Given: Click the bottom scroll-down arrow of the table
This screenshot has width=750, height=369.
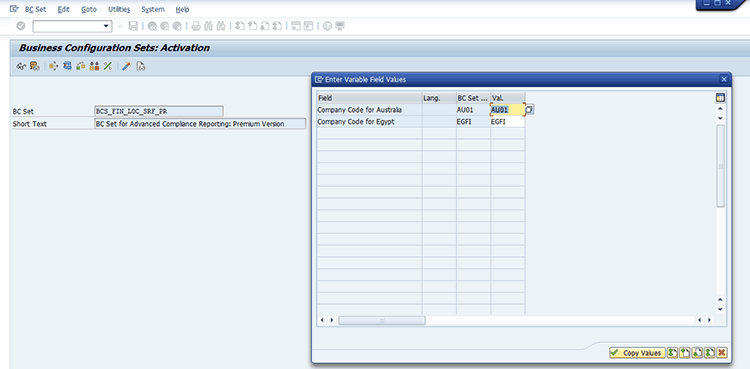Looking at the screenshot, I should pyautogui.click(x=720, y=310).
